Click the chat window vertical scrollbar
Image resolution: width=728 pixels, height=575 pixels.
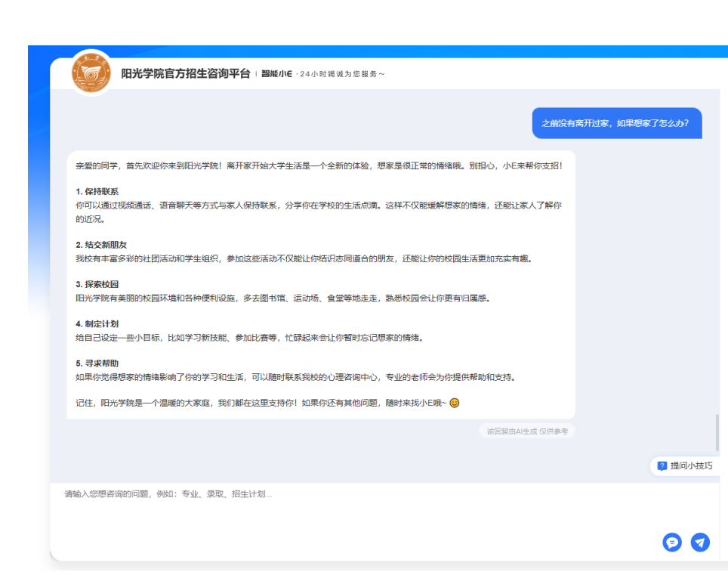click(717, 432)
